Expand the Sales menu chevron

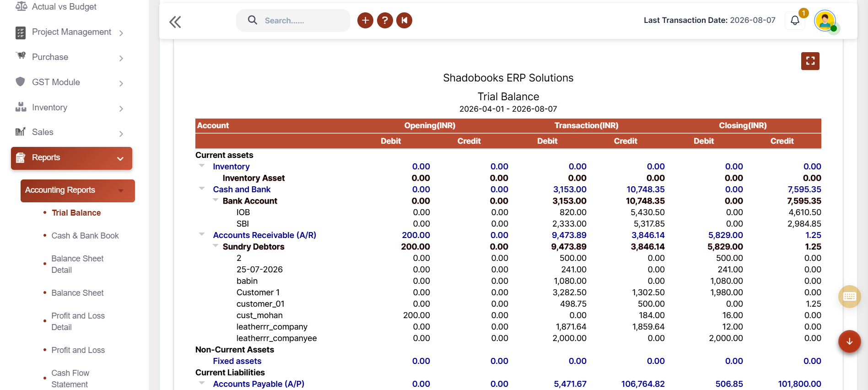click(x=121, y=134)
